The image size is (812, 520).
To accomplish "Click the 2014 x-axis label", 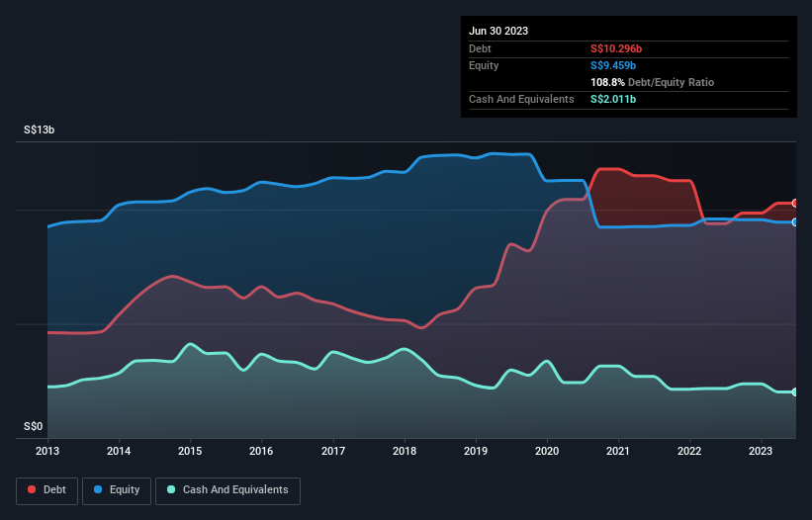I will pos(119,451).
